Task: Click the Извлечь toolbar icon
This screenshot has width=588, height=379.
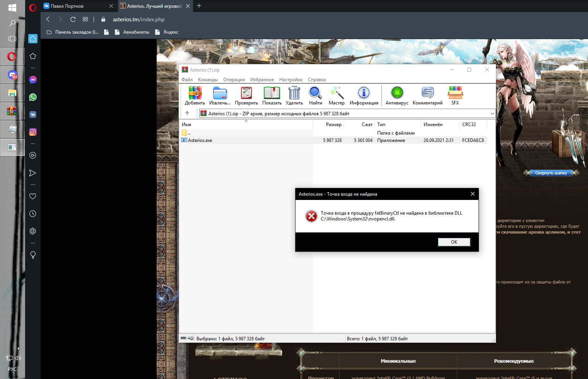Action: coord(220,96)
